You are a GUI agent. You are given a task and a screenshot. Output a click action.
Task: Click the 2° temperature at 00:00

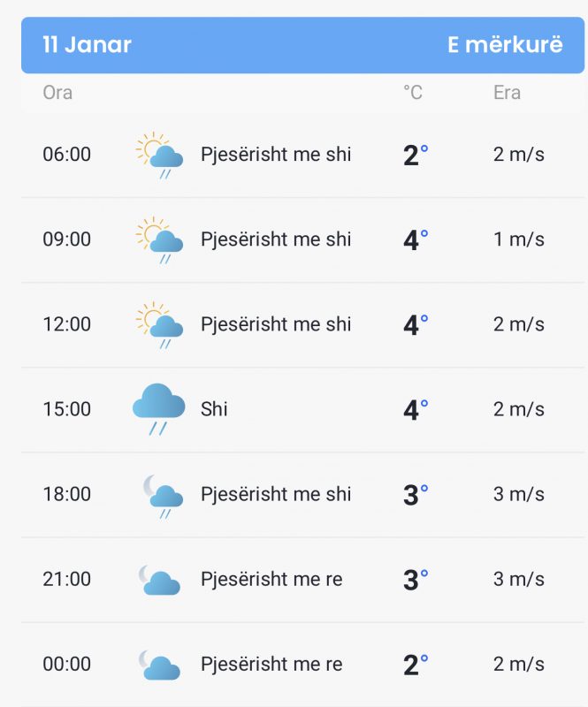(416, 665)
